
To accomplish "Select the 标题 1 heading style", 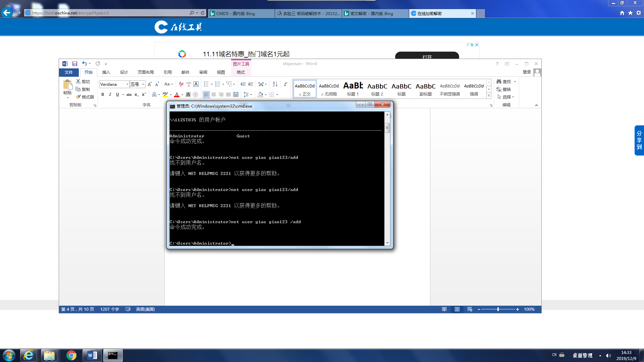I will [353, 89].
